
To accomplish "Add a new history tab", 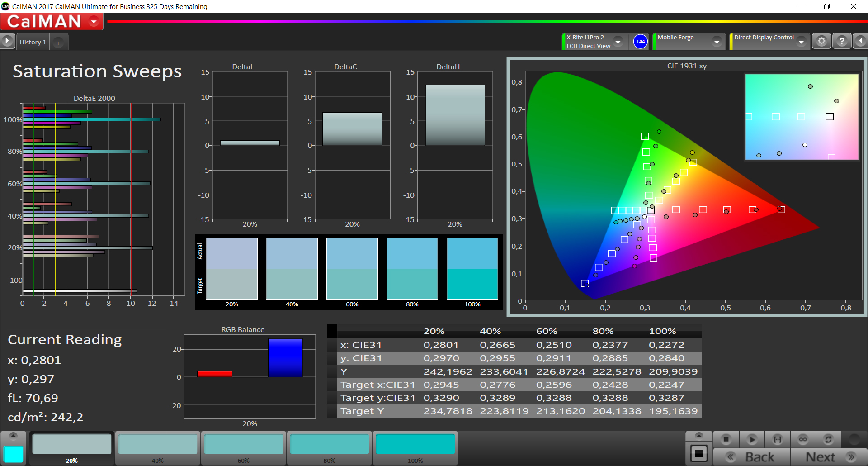I will [58, 43].
